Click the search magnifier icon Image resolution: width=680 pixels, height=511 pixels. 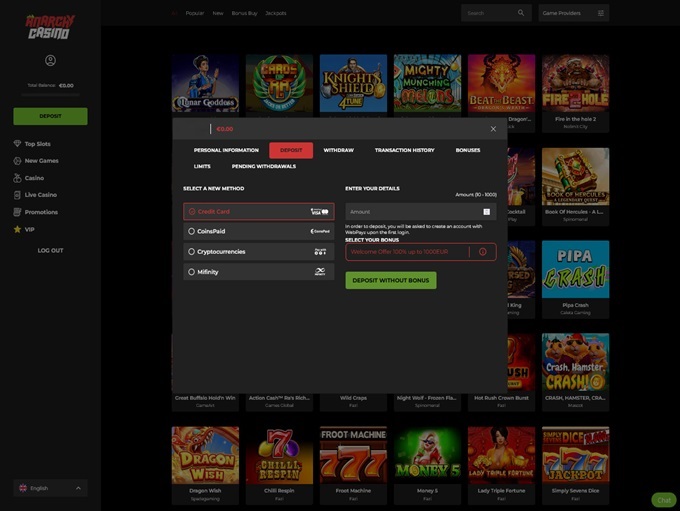pos(520,13)
